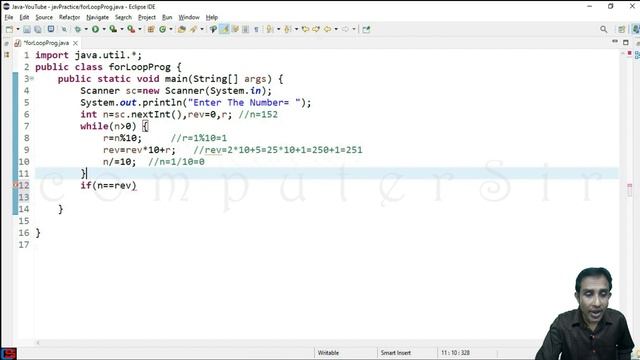The width and height of the screenshot is (640, 360).
Task: Open the Refactor menu
Action: pos(69,17)
